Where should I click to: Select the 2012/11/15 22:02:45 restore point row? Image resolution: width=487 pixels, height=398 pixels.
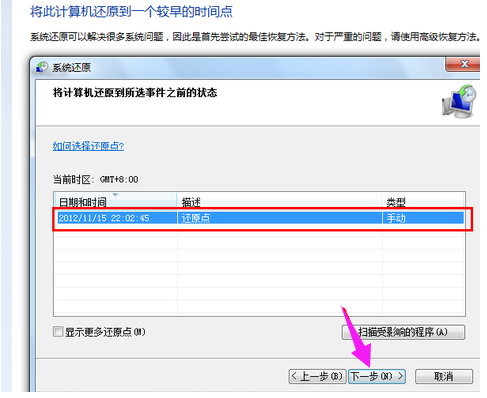(261, 218)
